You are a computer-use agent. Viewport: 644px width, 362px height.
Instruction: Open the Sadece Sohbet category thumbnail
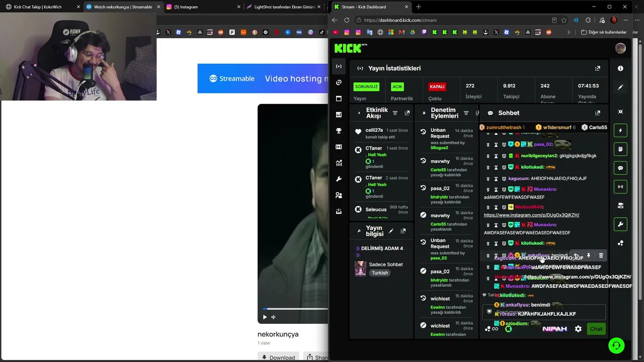pyautogui.click(x=360, y=269)
